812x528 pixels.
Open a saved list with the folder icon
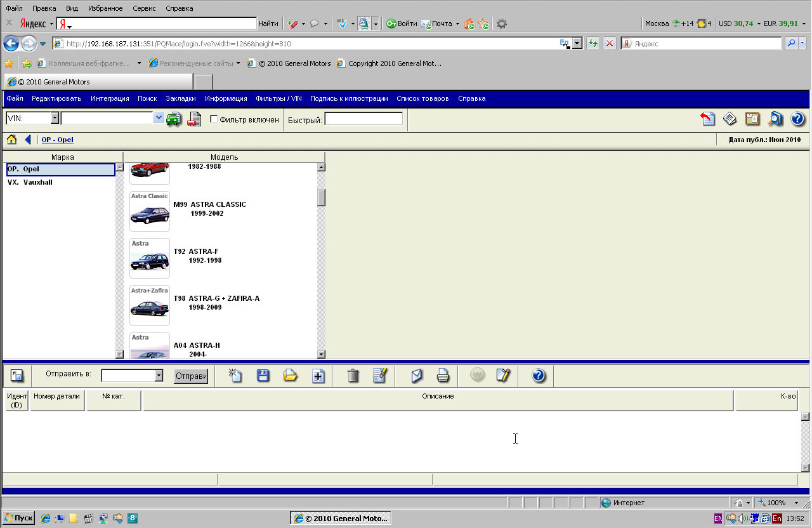pos(291,376)
